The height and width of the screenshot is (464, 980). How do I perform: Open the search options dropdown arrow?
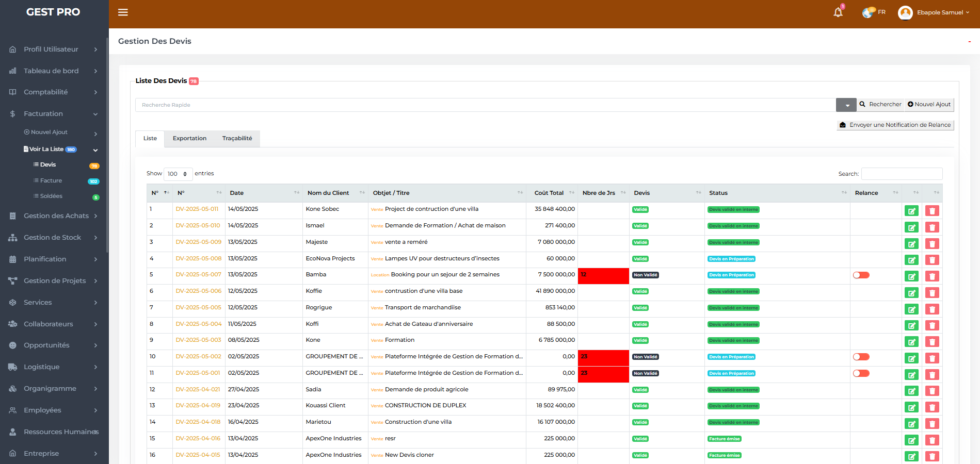[x=846, y=105]
